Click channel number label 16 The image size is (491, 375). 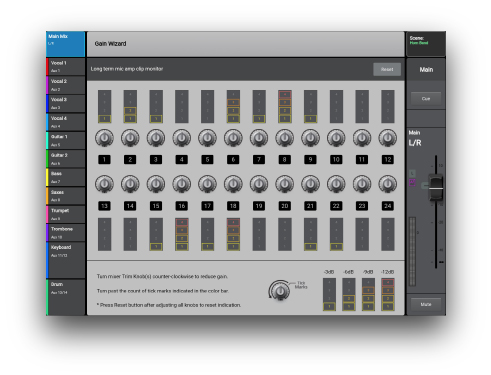pyautogui.click(x=182, y=206)
